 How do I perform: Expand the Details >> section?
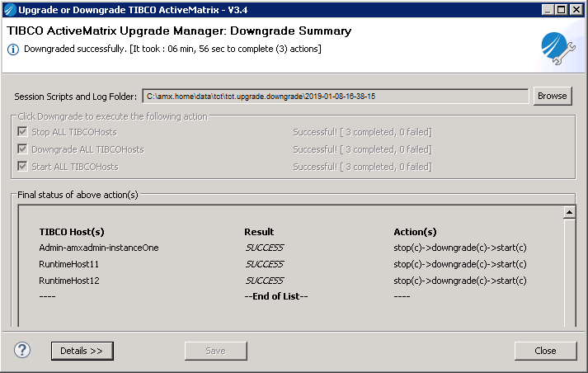click(x=82, y=351)
